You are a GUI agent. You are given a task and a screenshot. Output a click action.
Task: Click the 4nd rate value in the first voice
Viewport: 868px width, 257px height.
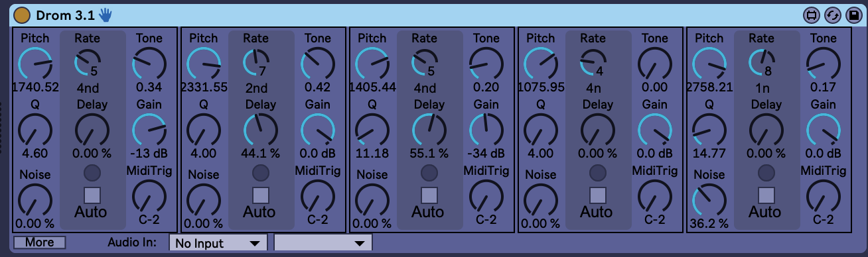(88, 88)
